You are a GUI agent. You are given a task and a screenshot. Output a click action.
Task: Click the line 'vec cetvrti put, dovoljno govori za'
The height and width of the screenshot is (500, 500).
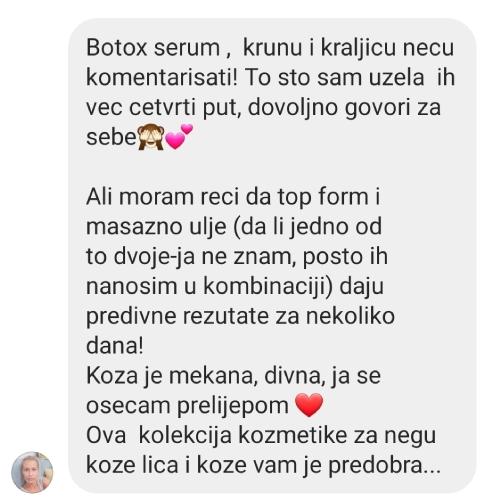263,107
